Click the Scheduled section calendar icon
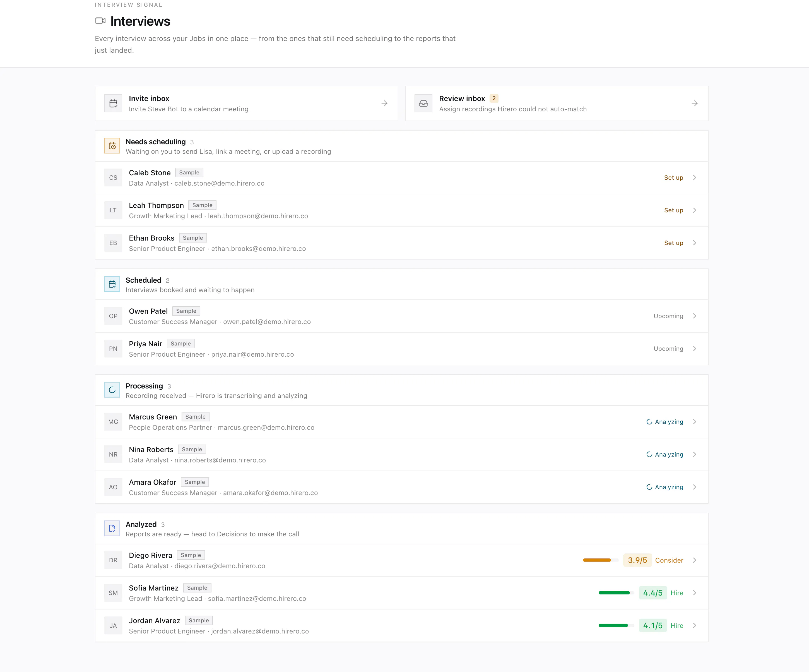Screen dimensions: 809x672 (x=112, y=284)
